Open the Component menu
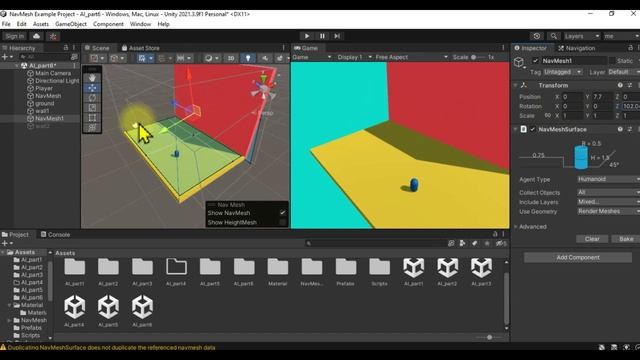 point(108,24)
